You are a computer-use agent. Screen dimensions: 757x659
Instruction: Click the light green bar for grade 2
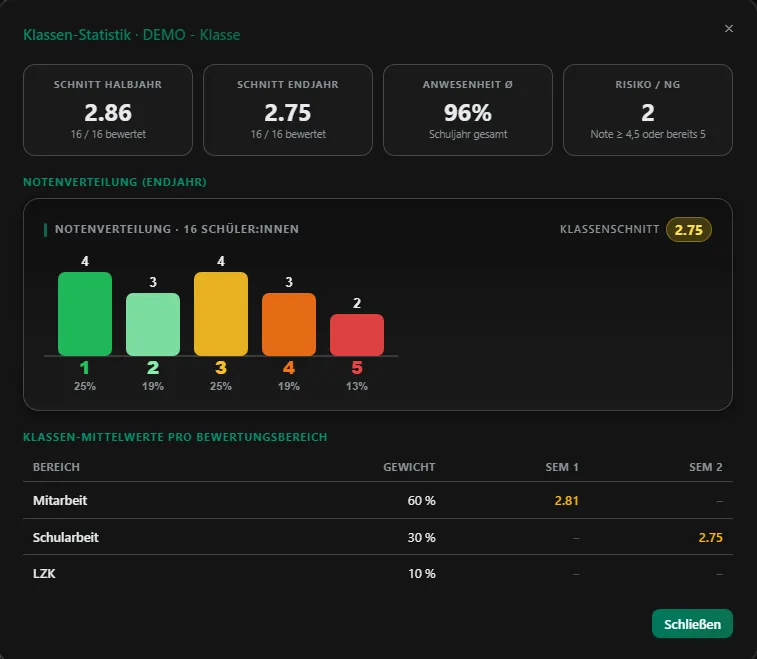coord(153,324)
